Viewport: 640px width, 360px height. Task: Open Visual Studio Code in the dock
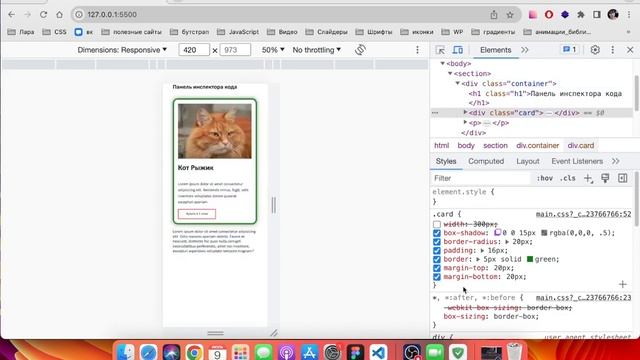click(378, 352)
